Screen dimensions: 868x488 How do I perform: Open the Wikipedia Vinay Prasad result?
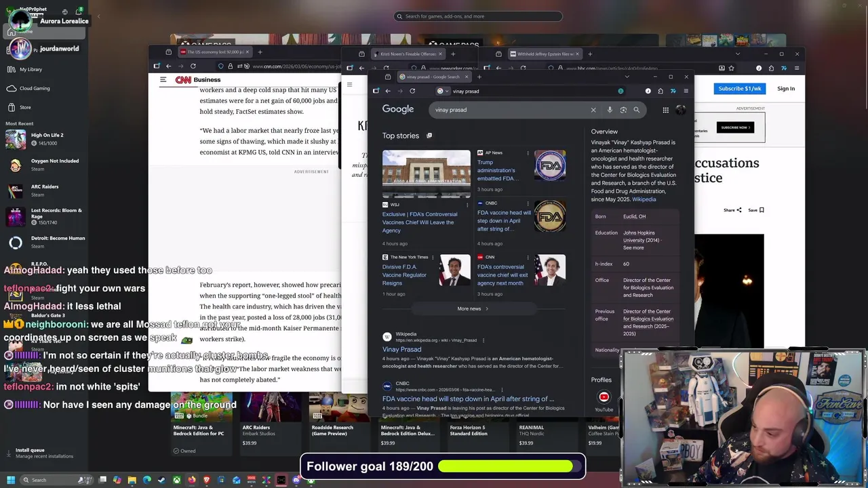click(401, 349)
